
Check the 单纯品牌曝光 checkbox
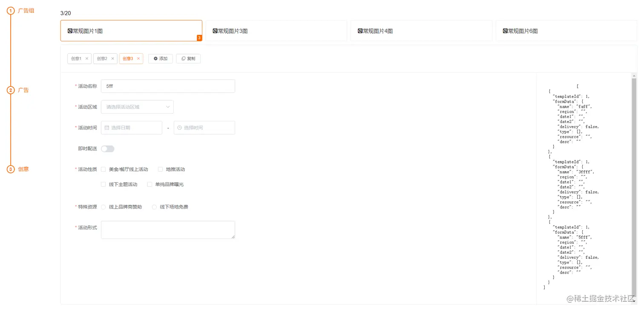click(x=149, y=185)
